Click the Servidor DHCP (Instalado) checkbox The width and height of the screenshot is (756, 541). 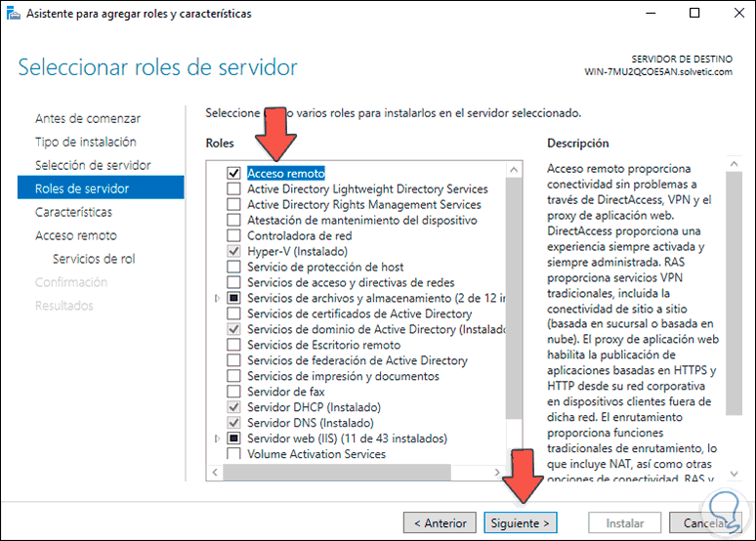(233, 407)
